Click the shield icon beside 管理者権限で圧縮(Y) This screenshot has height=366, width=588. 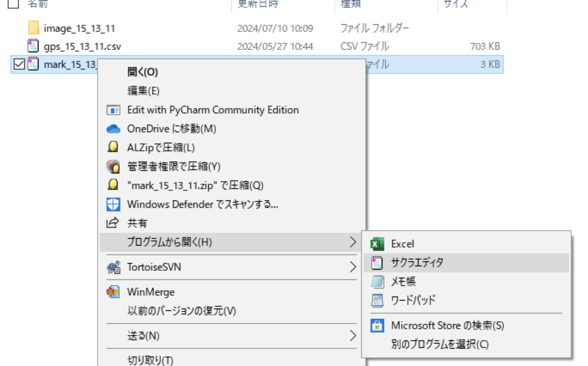[113, 166]
